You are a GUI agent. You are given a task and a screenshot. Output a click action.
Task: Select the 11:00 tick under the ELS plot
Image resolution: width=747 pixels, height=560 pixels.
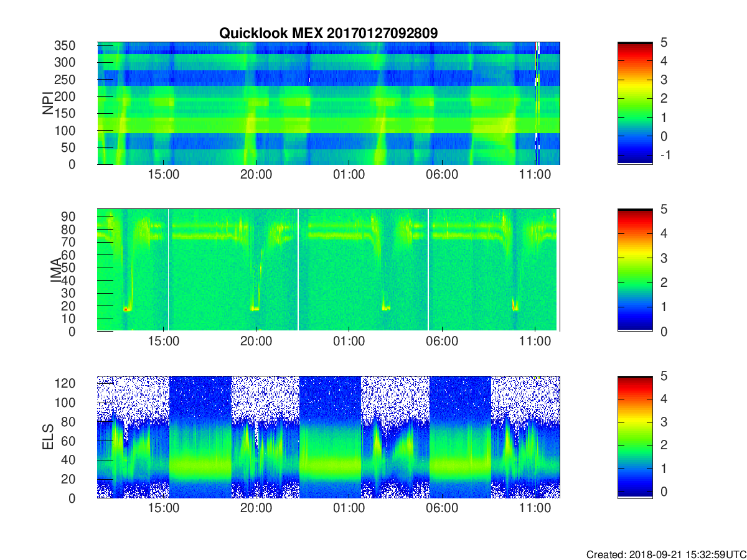[534, 508]
